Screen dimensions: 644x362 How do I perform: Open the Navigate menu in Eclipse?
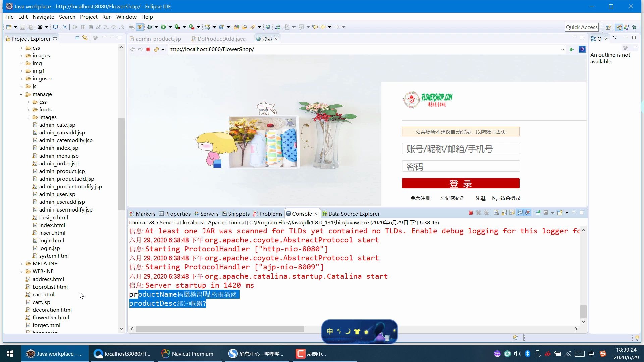43,17
